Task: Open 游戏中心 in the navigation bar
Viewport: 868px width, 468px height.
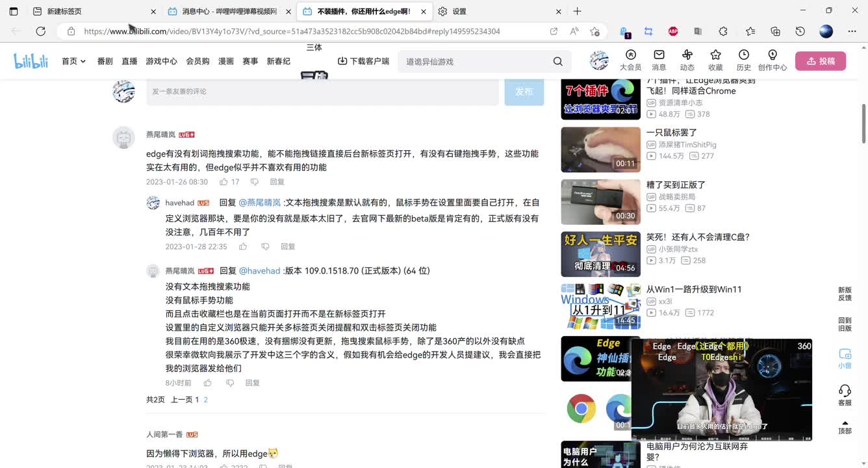Action: 161,61
